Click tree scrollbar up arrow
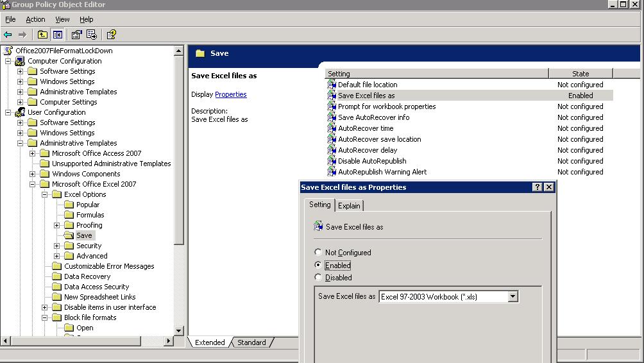644x363 pixels. (x=179, y=51)
